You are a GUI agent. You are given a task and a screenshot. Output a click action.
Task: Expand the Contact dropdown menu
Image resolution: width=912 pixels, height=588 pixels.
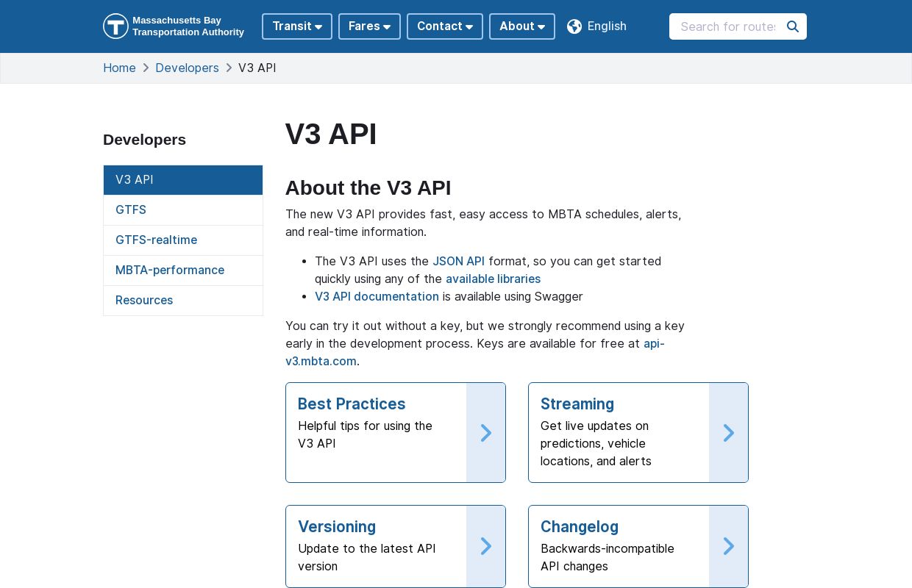(445, 26)
